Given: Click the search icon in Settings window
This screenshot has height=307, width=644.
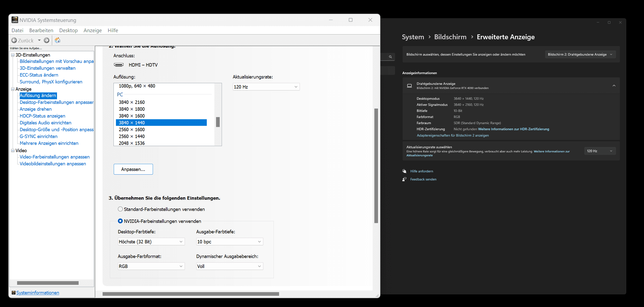Looking at the screenshot, I should 390,57.
